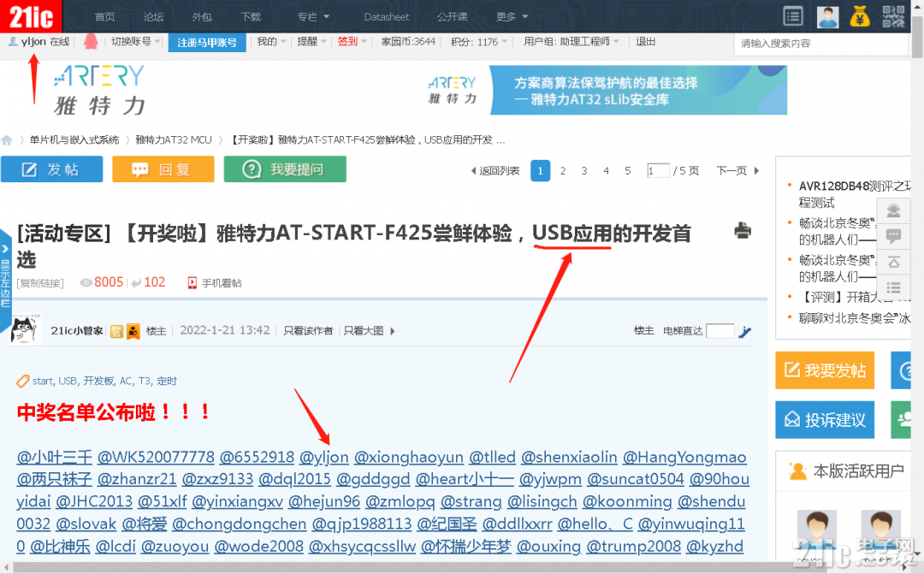The height and width of the screenshot is (574, 924).
Task: Click 返回列表 to return to list
Action: (x=495, y=171)
